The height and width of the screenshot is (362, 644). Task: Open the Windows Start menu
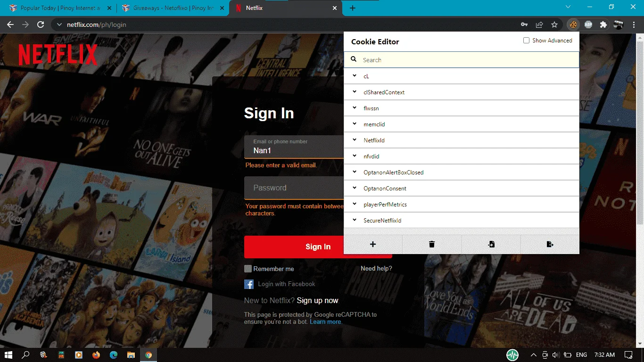(8, 354)
